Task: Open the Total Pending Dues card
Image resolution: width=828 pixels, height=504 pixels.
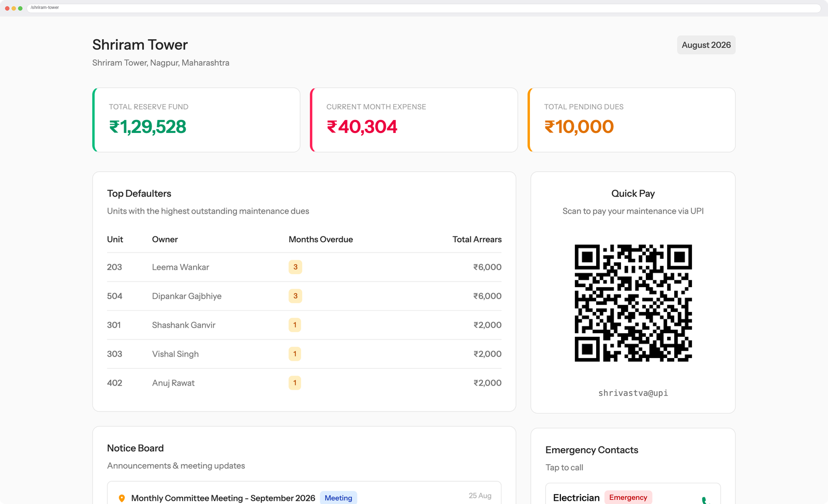Action: pos(631,120)
